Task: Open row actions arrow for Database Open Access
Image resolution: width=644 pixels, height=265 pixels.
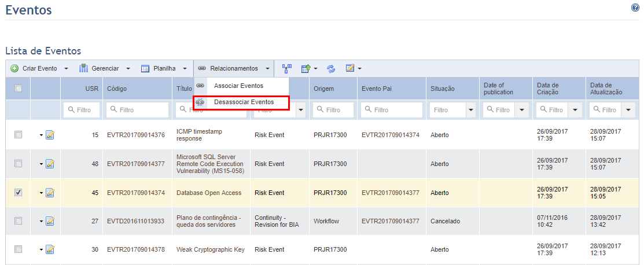Action: pos(41,193)
